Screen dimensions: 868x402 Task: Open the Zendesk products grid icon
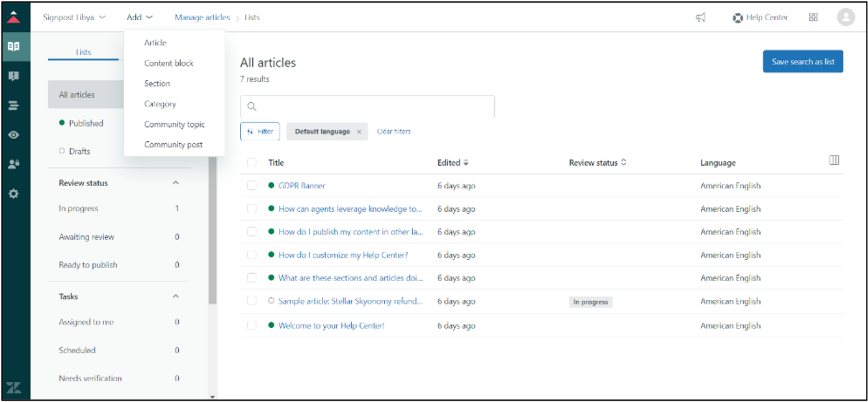tap(813, 18)
